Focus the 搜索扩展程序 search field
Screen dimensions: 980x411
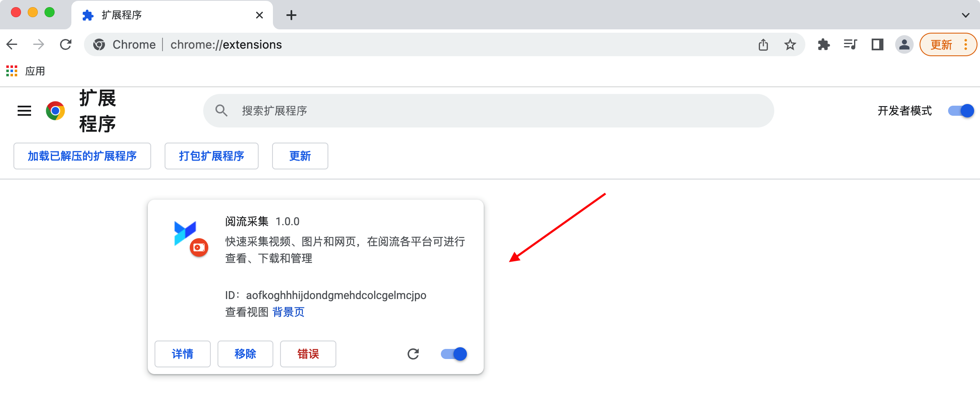point(489,111)
